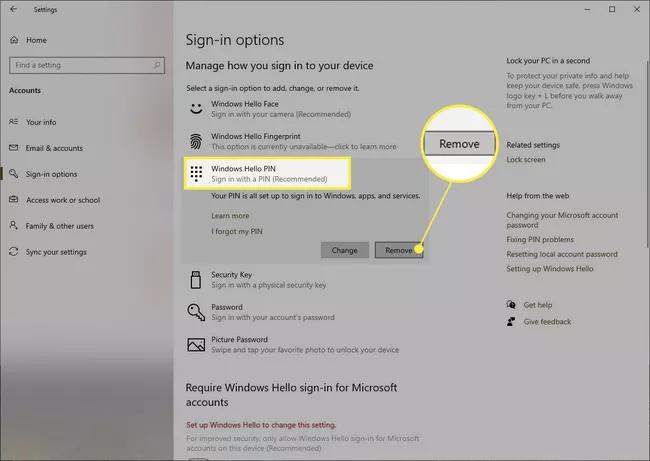Maximize the Settings window

pyautogui.click(x=612, y=9)
